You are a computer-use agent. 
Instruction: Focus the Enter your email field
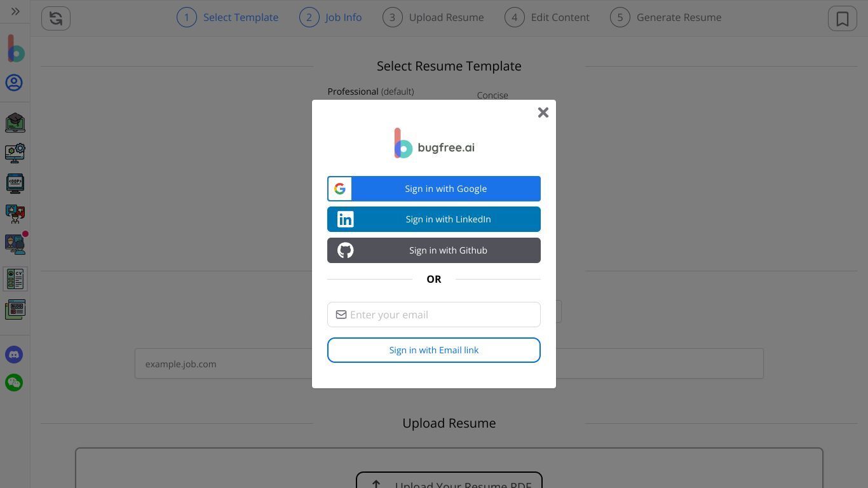coord(434,315)
